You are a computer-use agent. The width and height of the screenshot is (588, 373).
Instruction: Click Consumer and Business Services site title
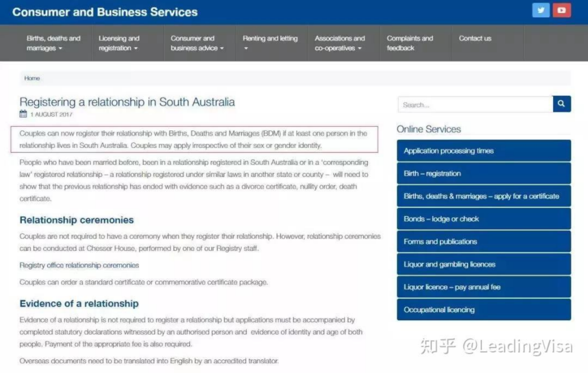click(x=105, y=12)
